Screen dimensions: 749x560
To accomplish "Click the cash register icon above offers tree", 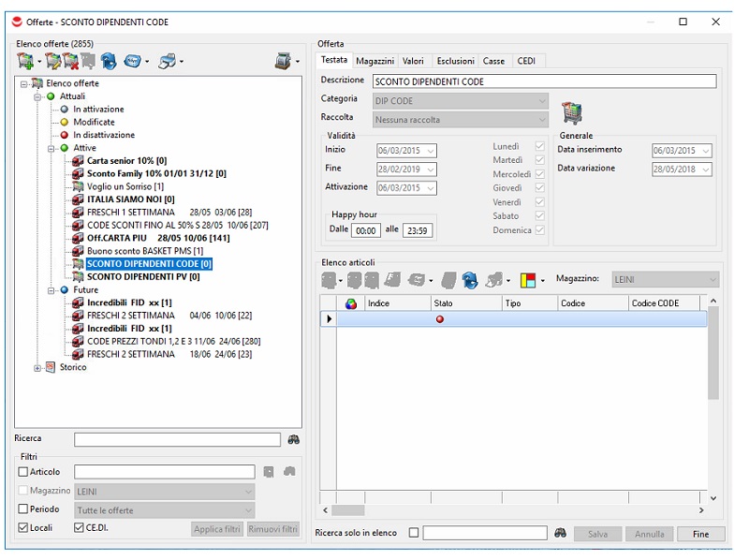I will pyautogui.click(x=282, y=62).
